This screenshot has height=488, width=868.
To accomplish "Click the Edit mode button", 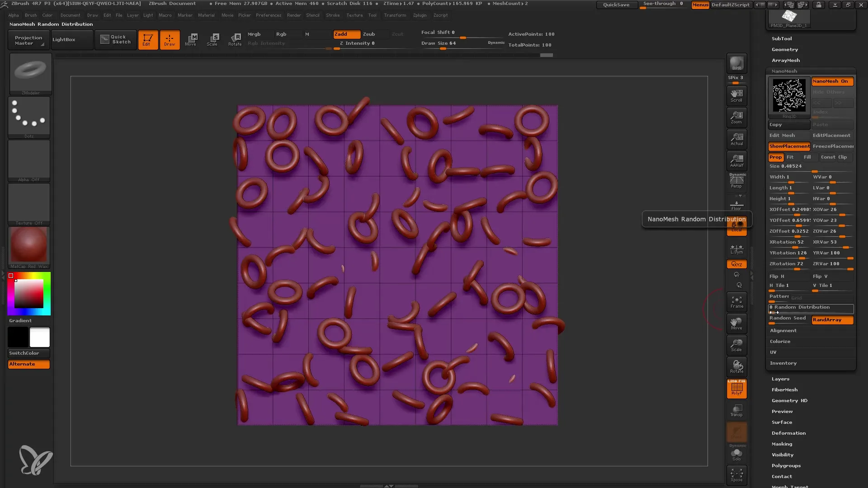I will tap(147, 39).
